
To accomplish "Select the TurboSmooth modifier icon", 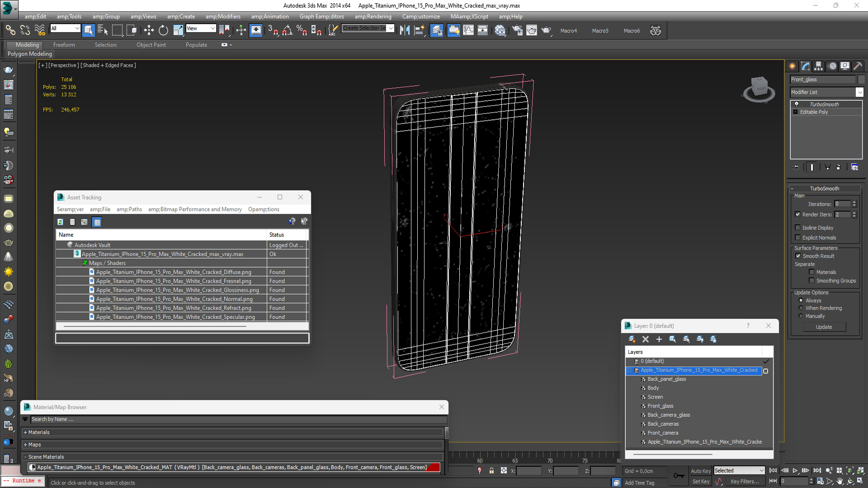I will pos(797,103).
